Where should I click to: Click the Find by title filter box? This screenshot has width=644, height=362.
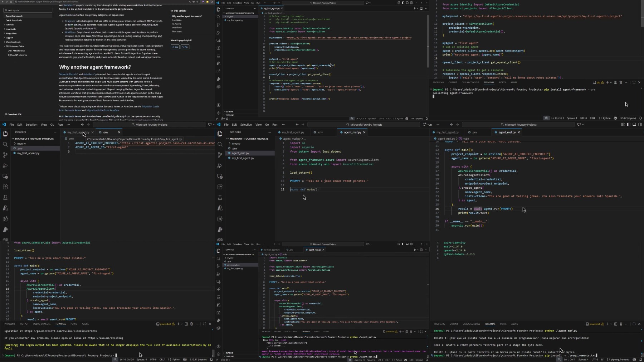pyautogui.click(x=28, y=10)
